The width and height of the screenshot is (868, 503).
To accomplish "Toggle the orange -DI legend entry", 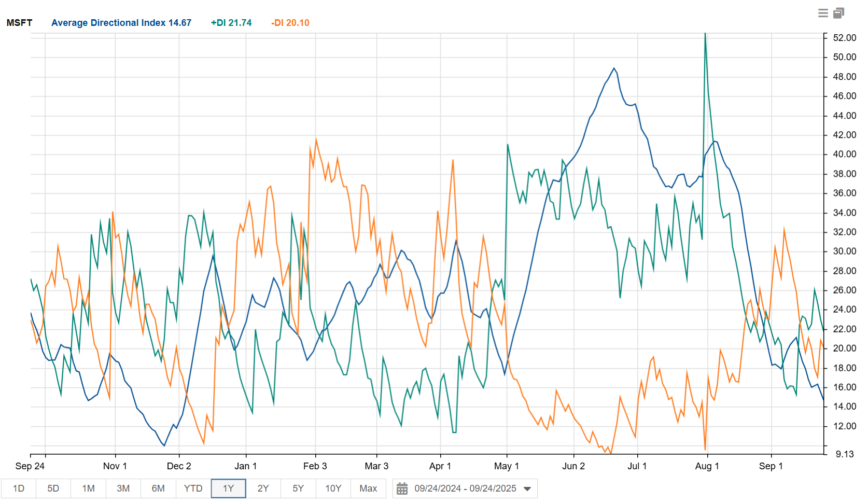I will pos(290,23).
